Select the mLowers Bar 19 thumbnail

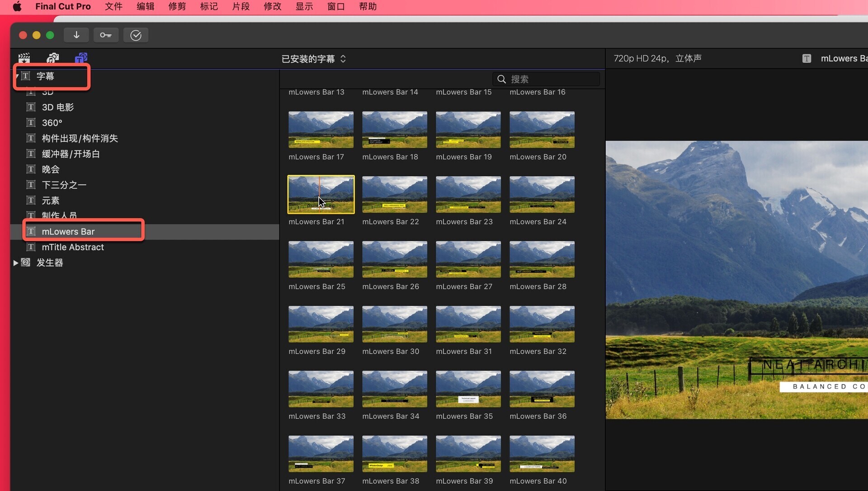pos(468,130)
